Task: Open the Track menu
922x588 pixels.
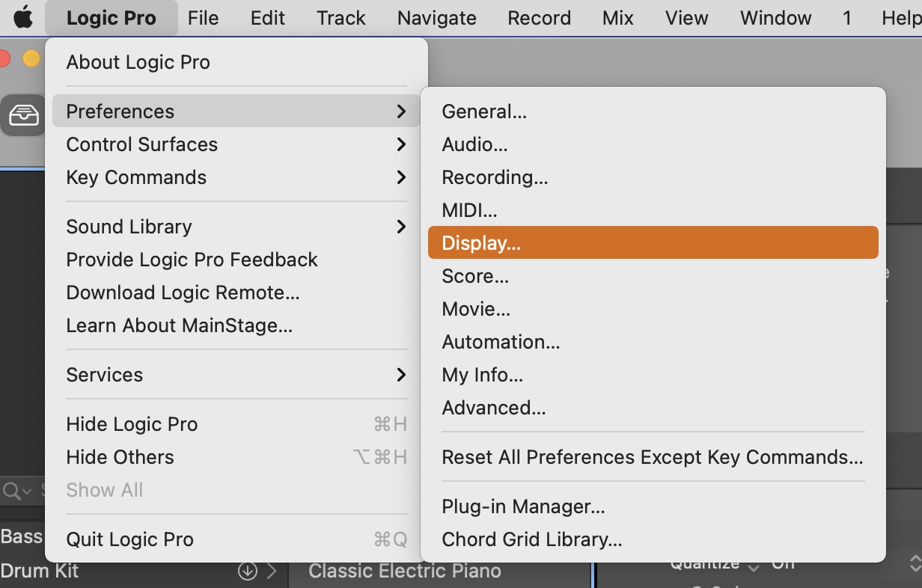Action: (341, 18)
